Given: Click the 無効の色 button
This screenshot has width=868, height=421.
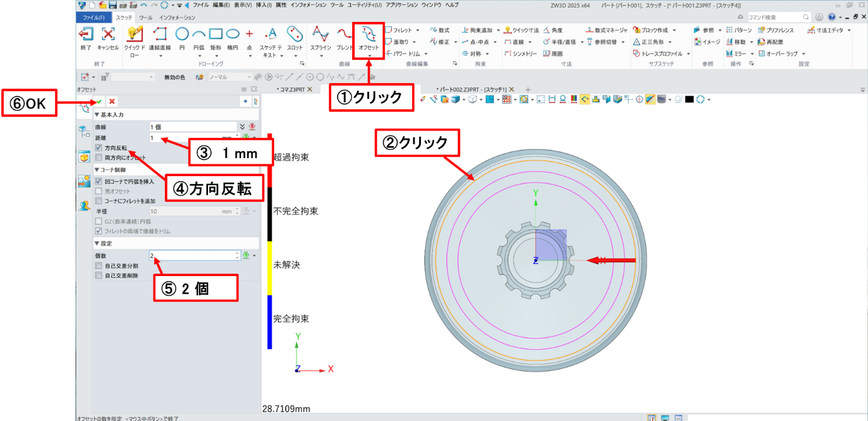Looking at the screenshot, I should click(175, 77).
